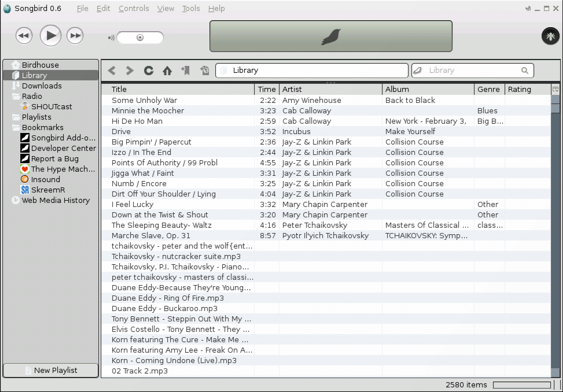Select the track Marche Slave, Op. 31
The height and width of the screenshot is (392, 563).
[x=326, y=236]
